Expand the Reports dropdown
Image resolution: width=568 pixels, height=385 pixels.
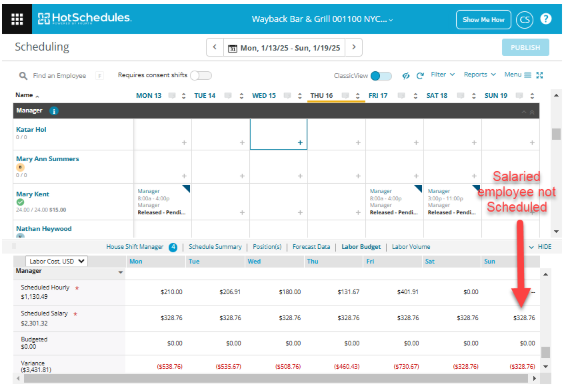480,75
